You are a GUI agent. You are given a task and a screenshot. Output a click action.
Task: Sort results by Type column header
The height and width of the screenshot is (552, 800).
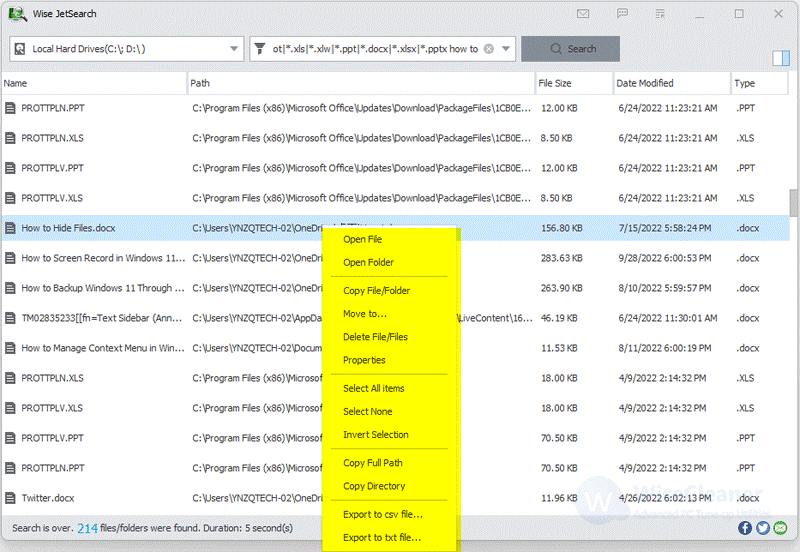coord(759,83)
